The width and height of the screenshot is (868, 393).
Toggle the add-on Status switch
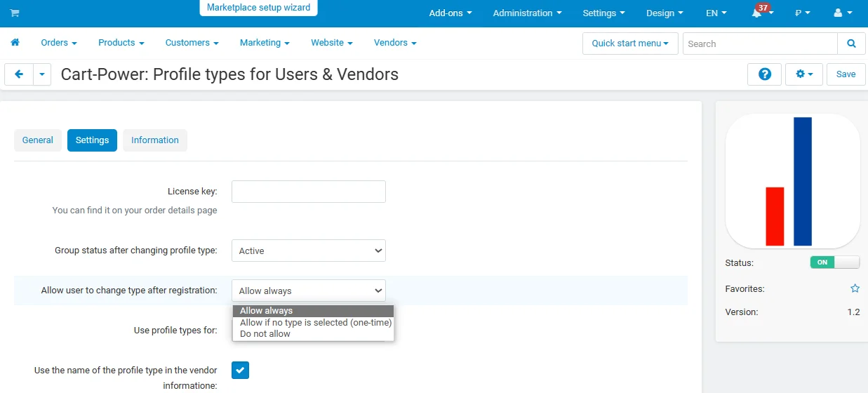(834, 262)
